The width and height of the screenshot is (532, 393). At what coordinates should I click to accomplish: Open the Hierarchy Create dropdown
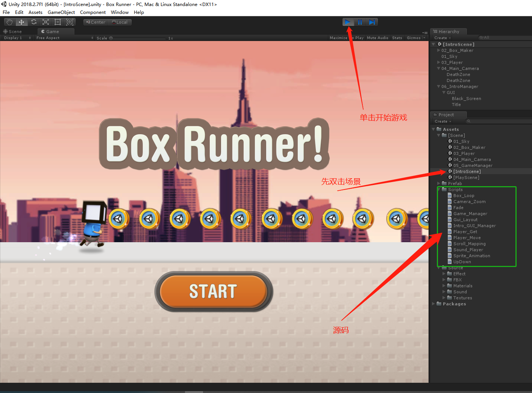[x=442, y=38]
